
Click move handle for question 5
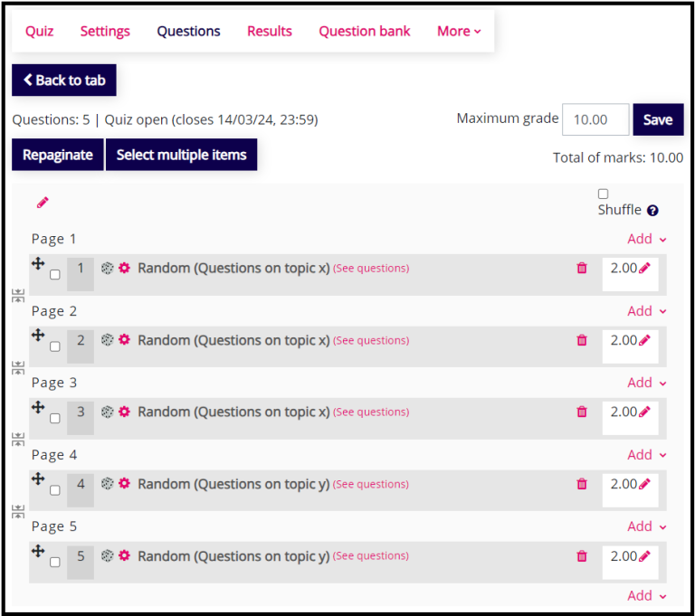38,551
